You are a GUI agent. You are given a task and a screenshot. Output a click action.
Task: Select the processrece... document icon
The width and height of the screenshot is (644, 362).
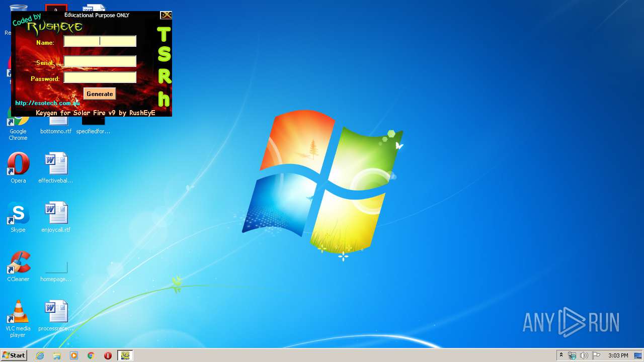click(x=56, y=316)
